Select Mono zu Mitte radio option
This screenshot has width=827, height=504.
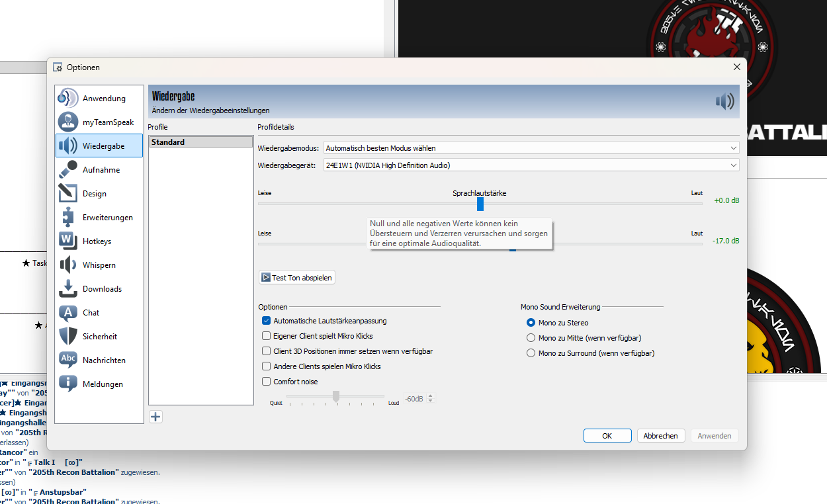531,338
